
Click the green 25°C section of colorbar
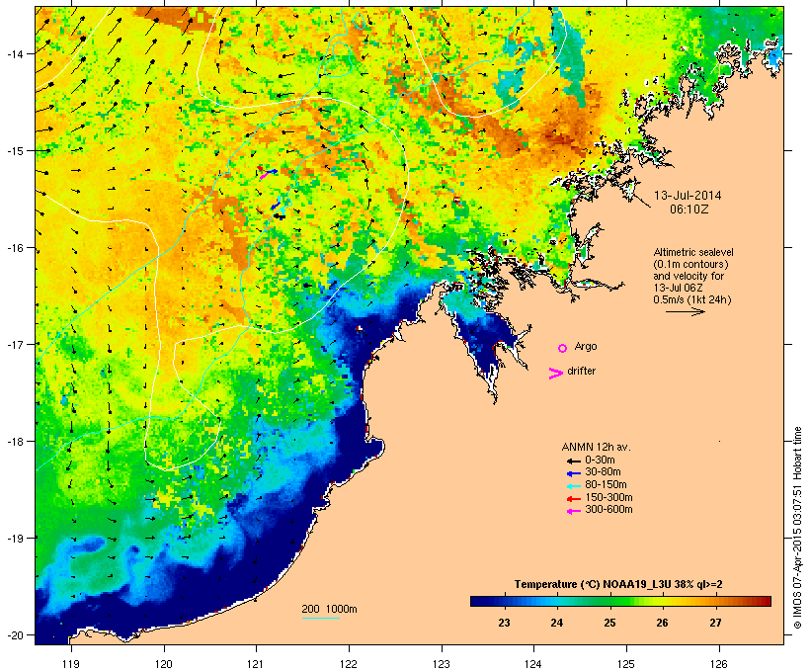[x=610, y=601]
